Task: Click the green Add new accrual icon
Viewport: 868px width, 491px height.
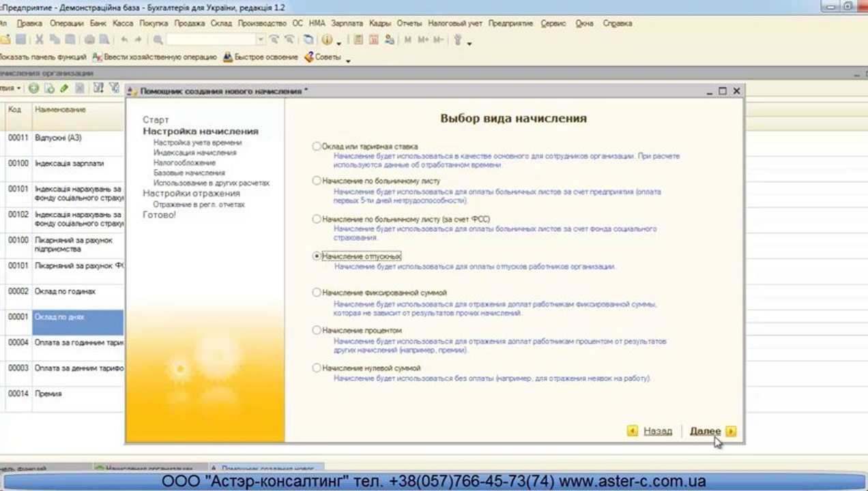Action: 33,88
